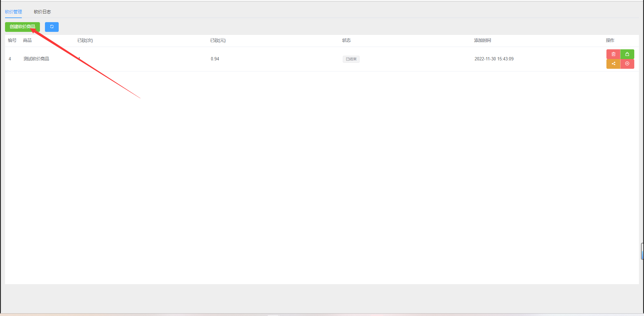Screen dimensions: 644x316
Task: Click the green bag icon for row 4
Action: coord(627,54)
